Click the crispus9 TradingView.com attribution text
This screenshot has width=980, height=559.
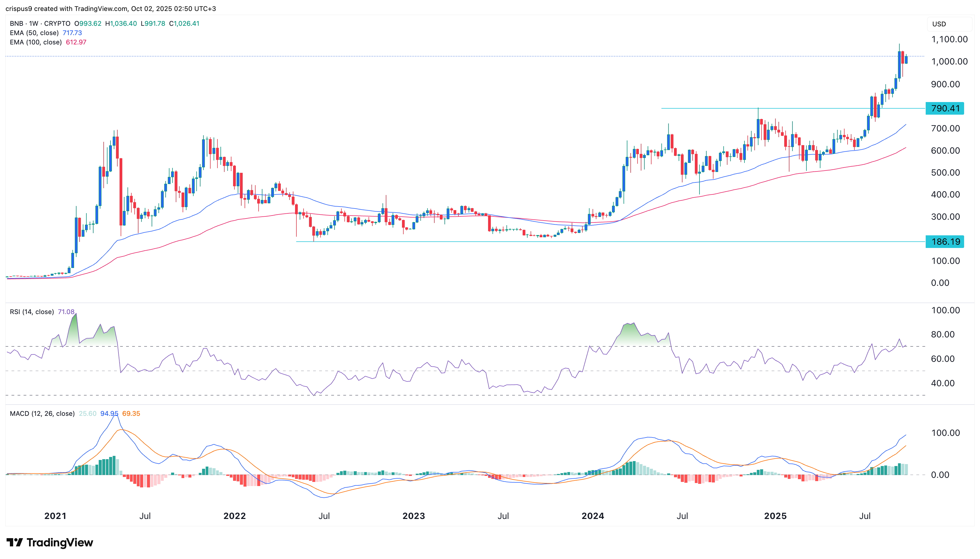click(x=111, y=9)
